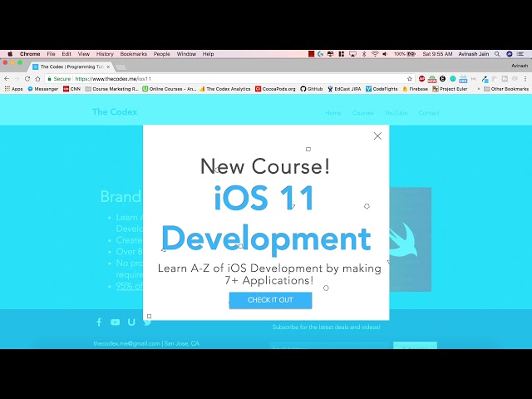The height and width of the screenshot is (399, 532).
Task: Open the GitHub bookmark
Action: click(312, 89)
